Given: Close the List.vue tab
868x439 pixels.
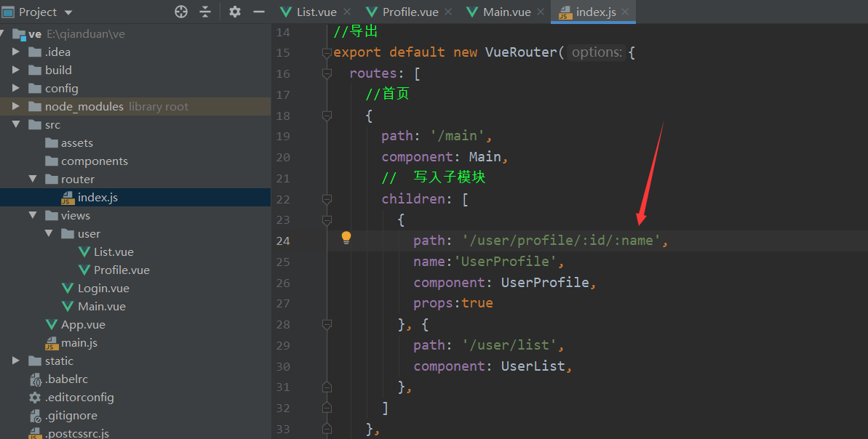Looking at the screenshot, I should (347, 12).
